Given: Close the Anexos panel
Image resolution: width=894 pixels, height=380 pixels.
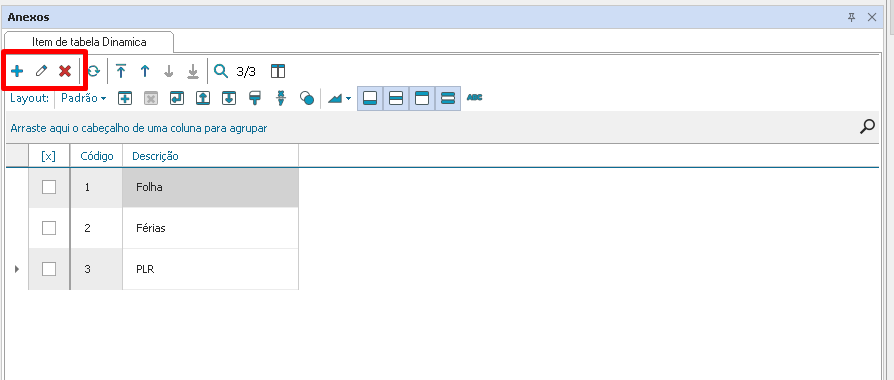Looking at the screenshot, I should [x=872, y=17].
